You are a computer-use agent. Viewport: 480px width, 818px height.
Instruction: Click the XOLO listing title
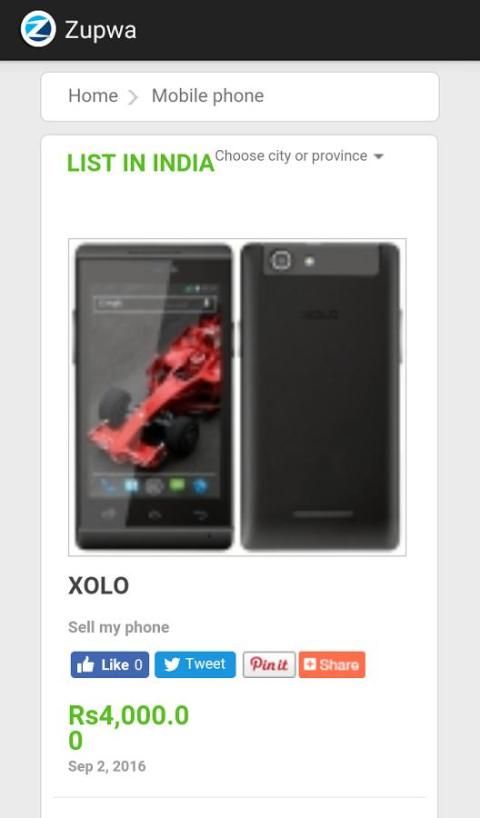tap(99, 586)
